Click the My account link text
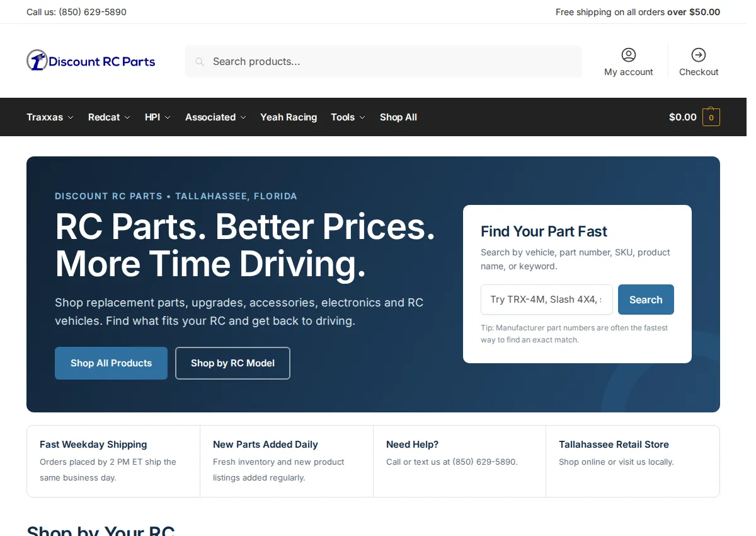This screenshot has height=536, width=756. pyautogui.click(x=629, y=72)
